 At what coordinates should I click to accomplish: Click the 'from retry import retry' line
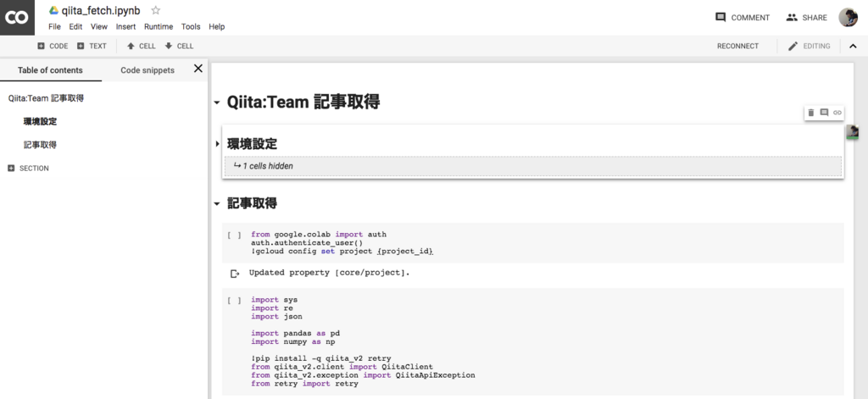coord(304,384)
